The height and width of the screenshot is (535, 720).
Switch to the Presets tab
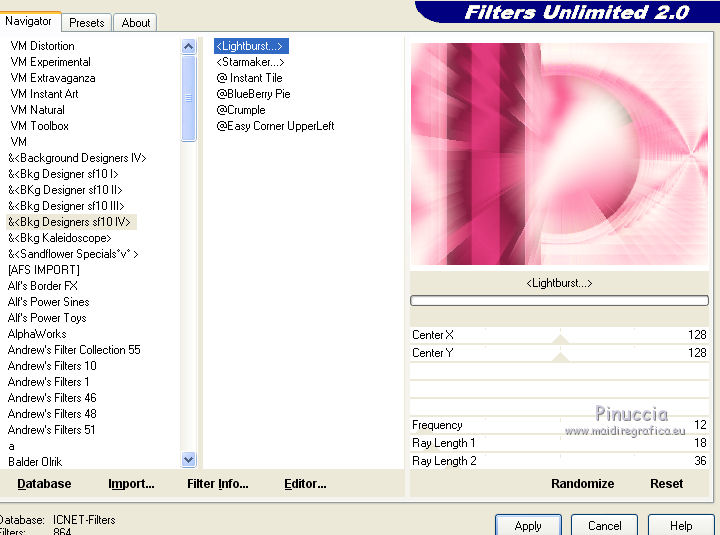86,23
